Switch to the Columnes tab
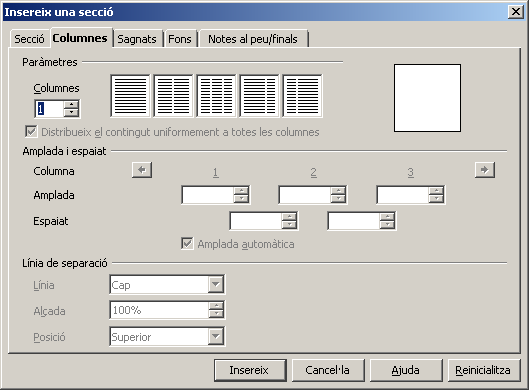 [80, 38]
